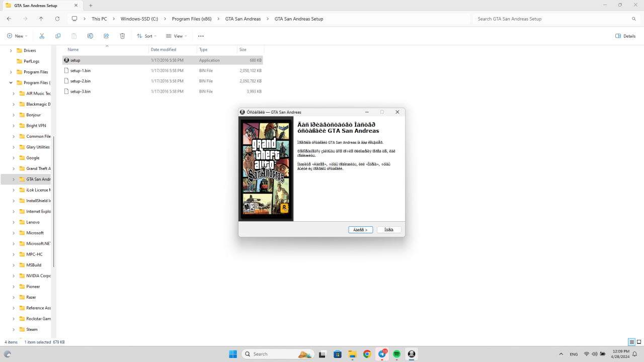Screen dimensions: 644x362
Task: Click the Copy icon in toolbar
Action: click(x=58, y=36)
